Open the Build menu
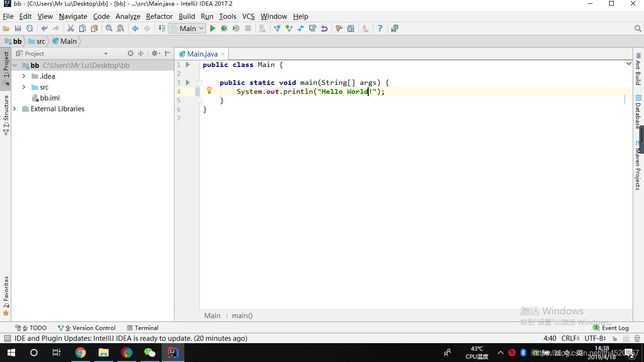Image resolution: width=644 pixels, height=362 pixels. 187,16
